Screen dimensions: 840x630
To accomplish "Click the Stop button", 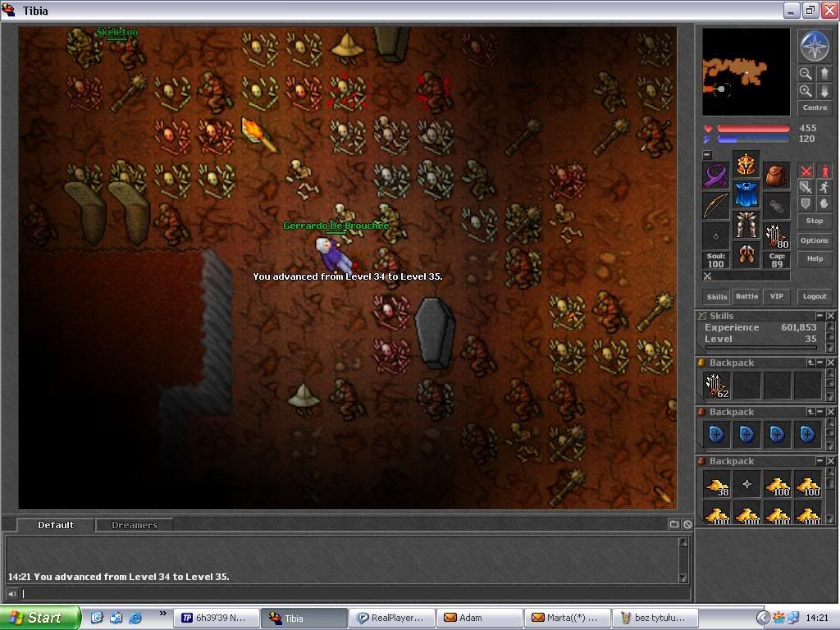I will [815, 221].
